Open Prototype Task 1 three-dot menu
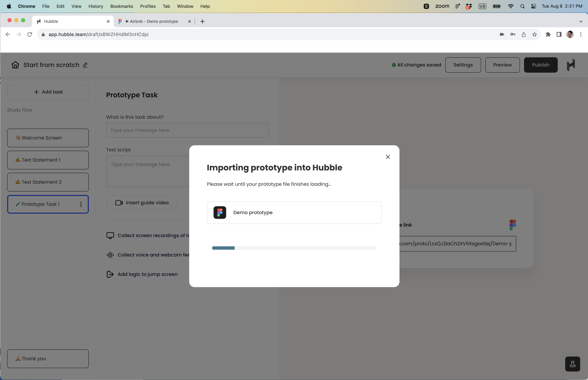 coord(81,204)
